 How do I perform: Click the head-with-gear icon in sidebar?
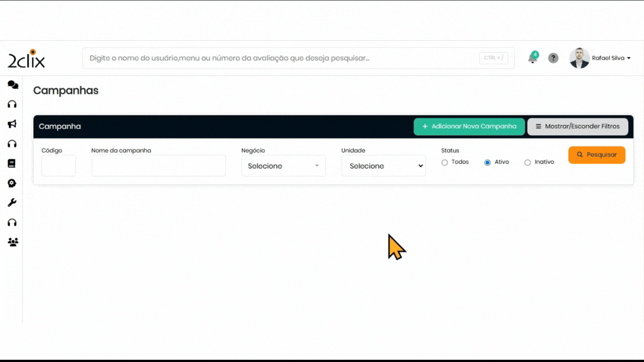tap(12, 183)
